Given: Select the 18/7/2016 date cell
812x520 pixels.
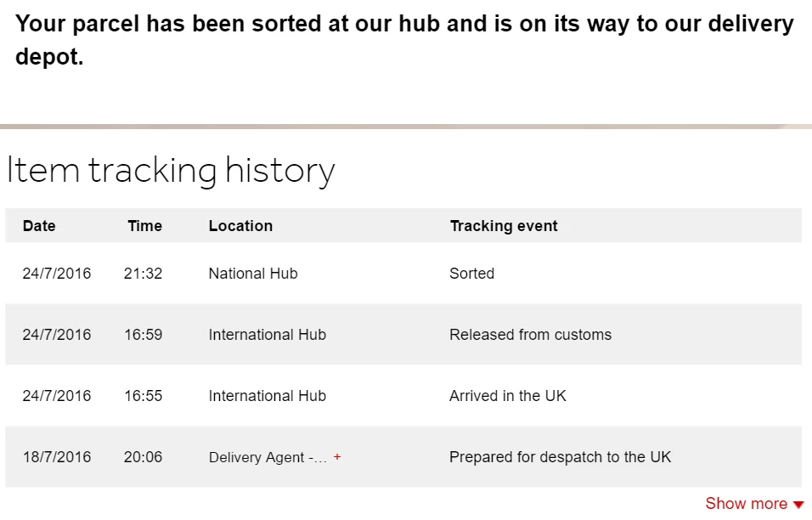Looking at the screenshot, I should pyautogui.click(x=57, y=457).
